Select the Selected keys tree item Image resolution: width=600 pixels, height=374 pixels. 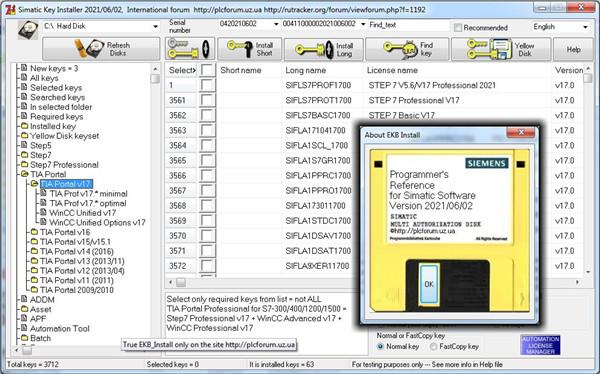(x=56, y=88)
